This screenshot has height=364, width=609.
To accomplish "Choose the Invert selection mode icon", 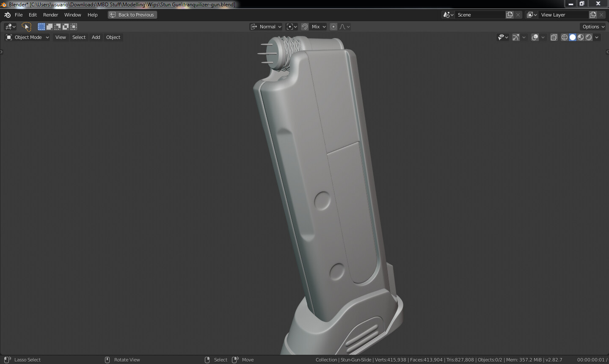I will (x=66, y=27).
